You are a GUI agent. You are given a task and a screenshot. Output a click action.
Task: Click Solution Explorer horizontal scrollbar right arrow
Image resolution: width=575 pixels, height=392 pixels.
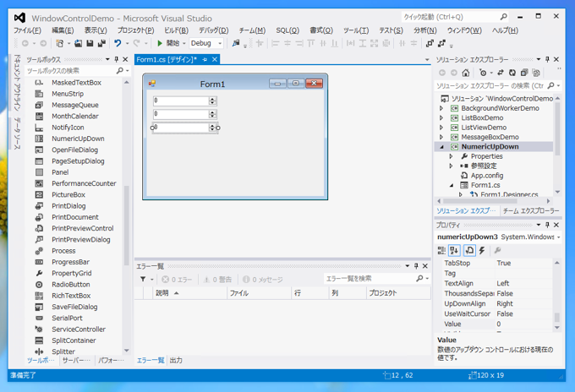coord(548,201)
